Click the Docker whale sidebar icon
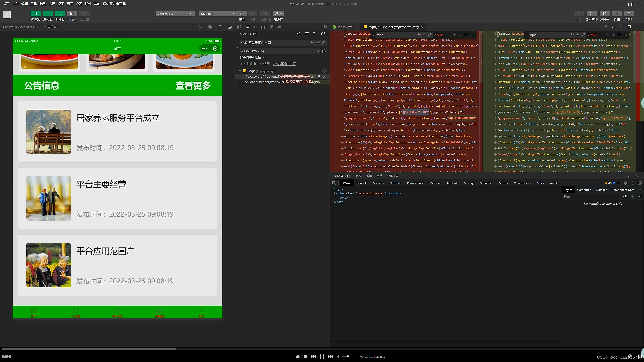The width and height of the screenshot is (644, 362). click(x=279, y=27)
